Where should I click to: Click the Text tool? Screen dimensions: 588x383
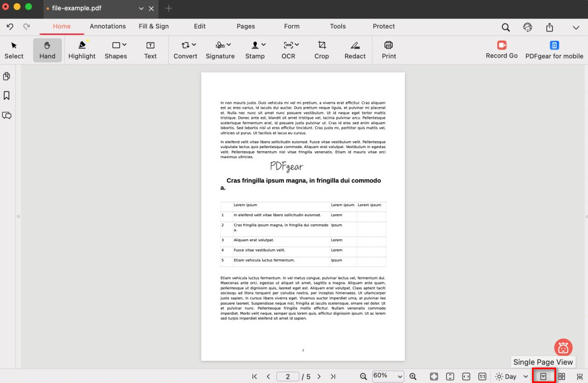coord(150,50)
